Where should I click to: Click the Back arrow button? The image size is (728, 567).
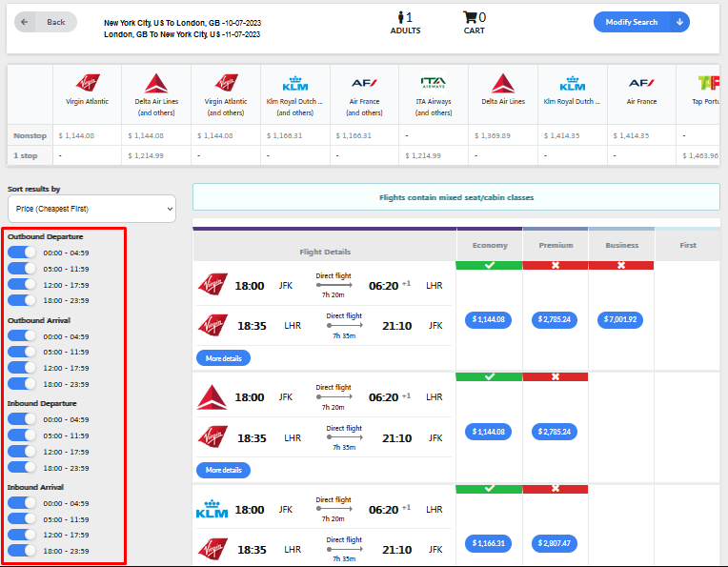pos(46,22)
